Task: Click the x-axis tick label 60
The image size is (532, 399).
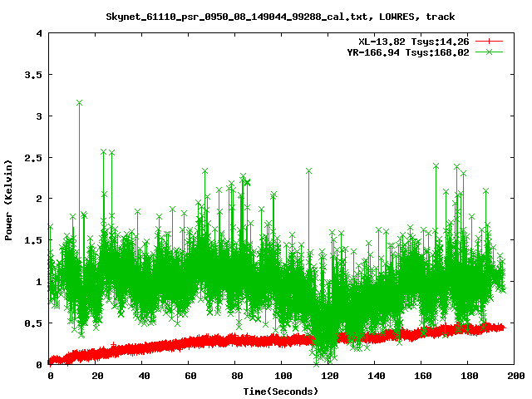Action: [189, 376]
